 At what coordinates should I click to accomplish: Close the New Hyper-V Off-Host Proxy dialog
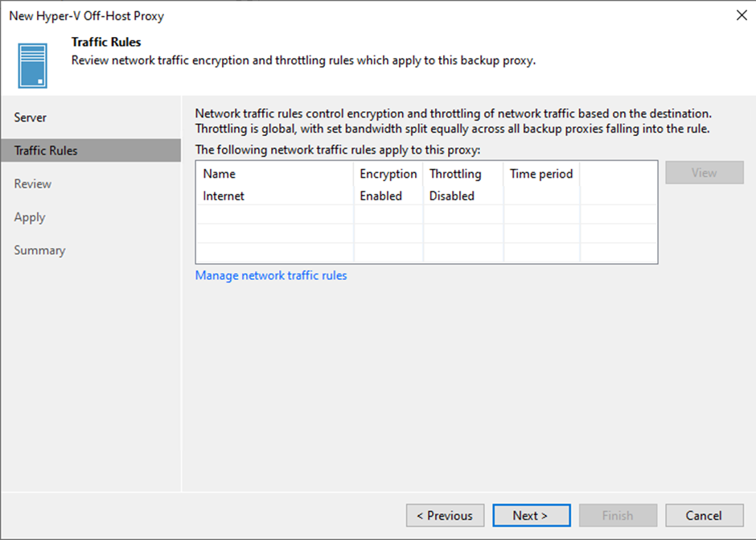point(742,15)
